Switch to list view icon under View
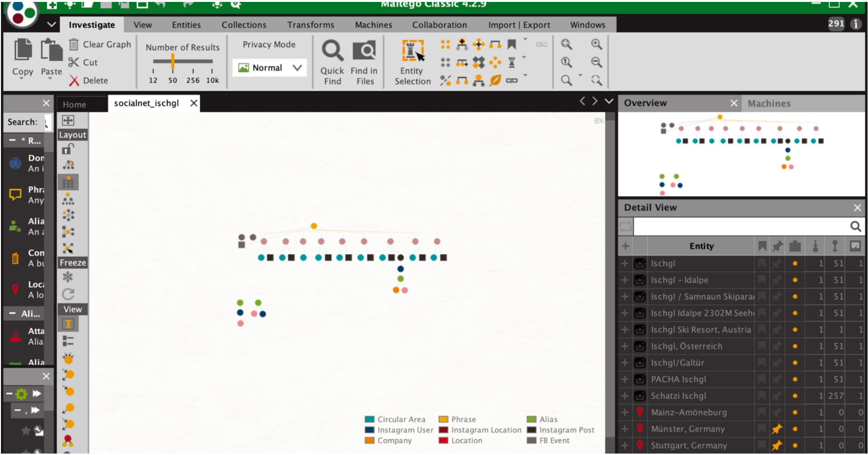This screenshot has height=455, width=868. coord(68,341)
